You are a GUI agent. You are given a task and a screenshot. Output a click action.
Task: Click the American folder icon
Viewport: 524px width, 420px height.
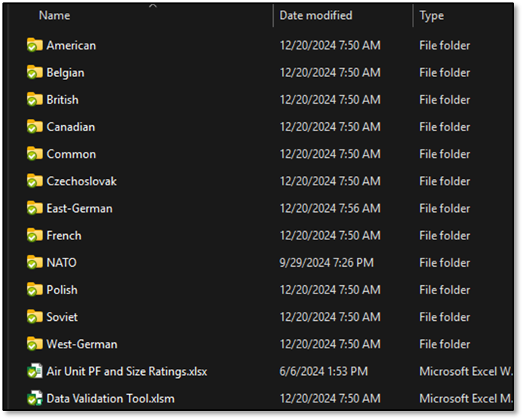pyautogui.click(x=34, y=45)
